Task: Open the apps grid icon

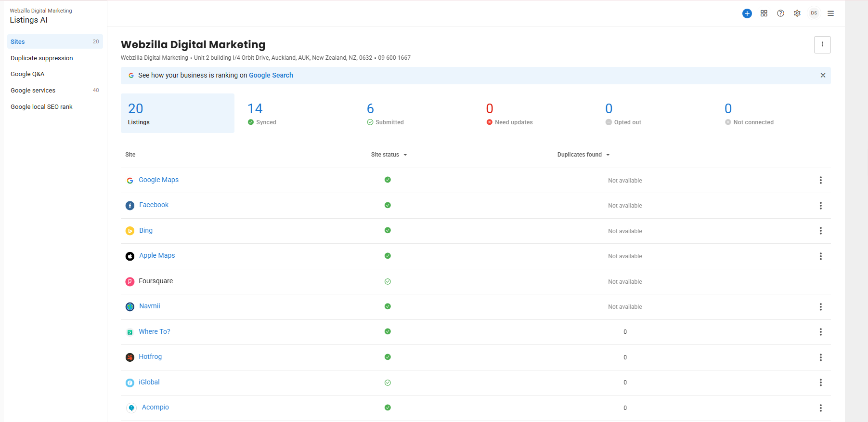Action: point(764,13)
